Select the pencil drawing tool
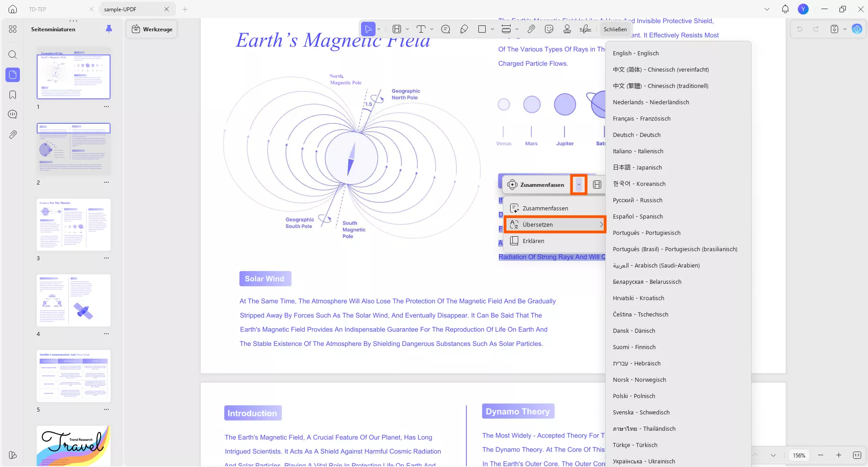868x467 pixels. click(464, 29)
